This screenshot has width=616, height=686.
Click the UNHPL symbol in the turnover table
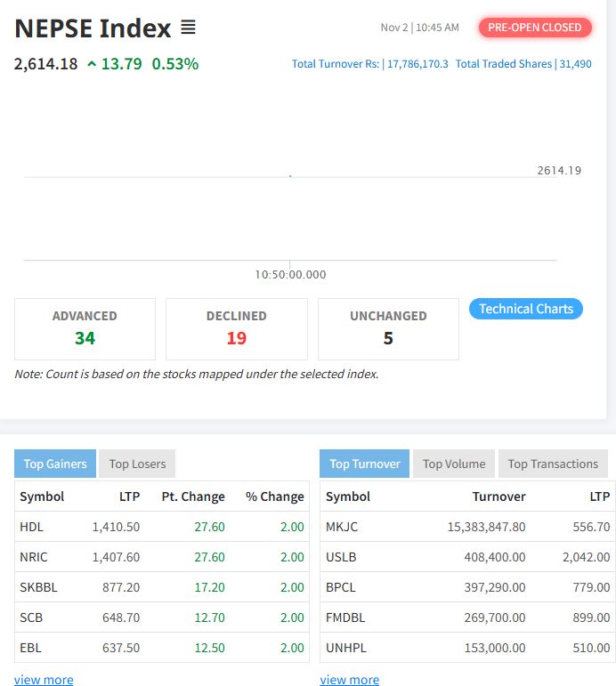(x=344, y=648)
